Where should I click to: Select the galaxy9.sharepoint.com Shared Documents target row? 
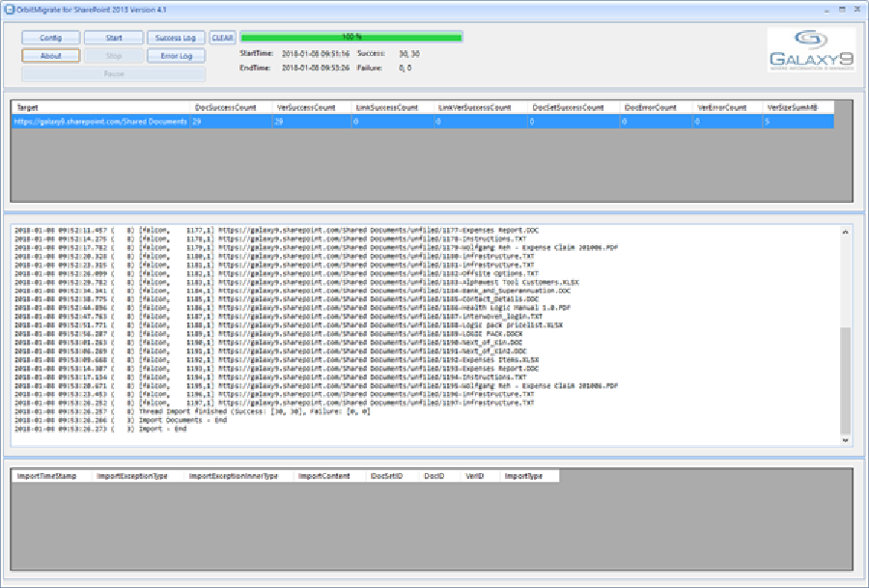click(423, 122)
